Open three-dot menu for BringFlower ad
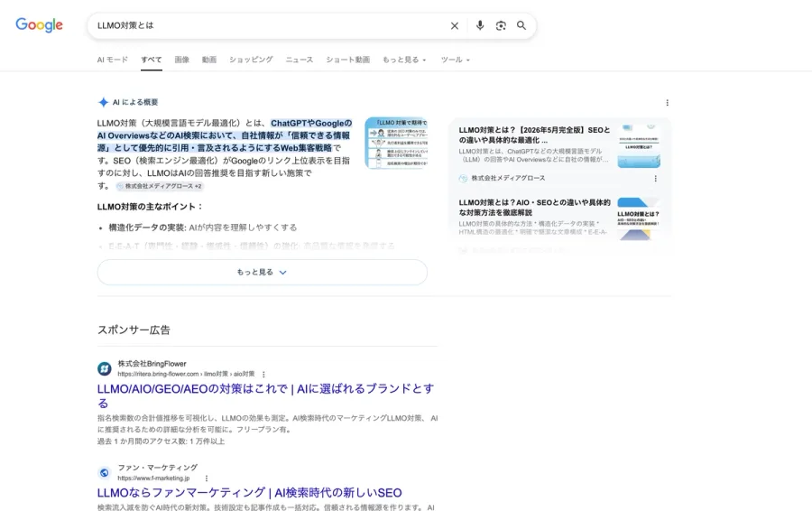 263,374
